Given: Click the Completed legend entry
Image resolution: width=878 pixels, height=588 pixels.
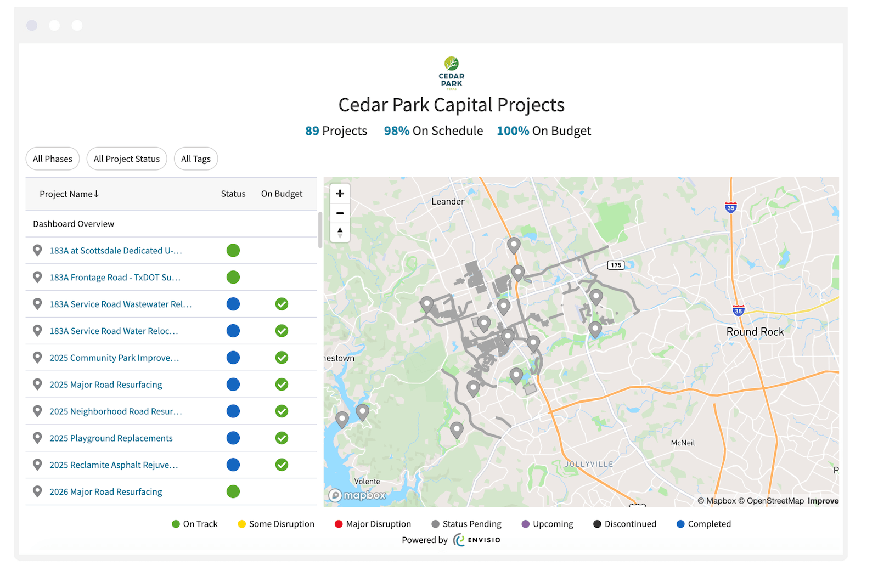Looking at the screenshot, I should coord(703,524).
